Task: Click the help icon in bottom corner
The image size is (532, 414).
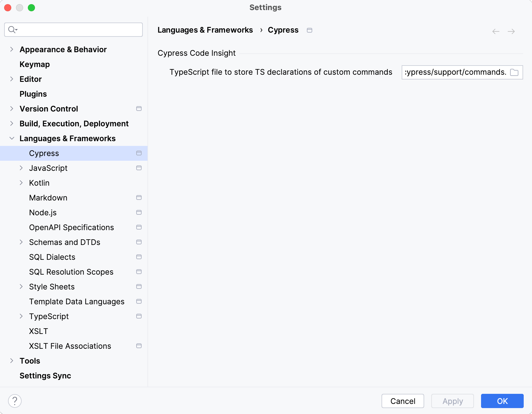Action: tap(14, 401)
